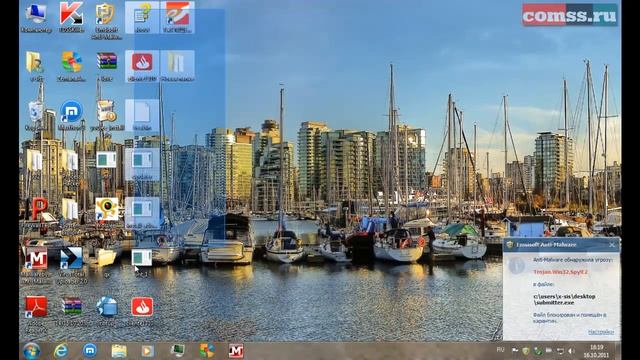Click the Настройки link in the notification
This screenshot has width=640, height=360.
click(601, 332)
